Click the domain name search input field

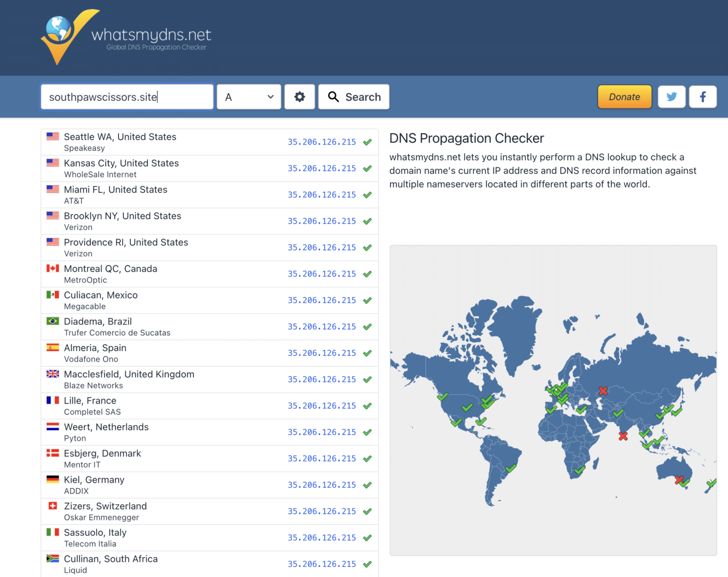click(x=127, y=97)
